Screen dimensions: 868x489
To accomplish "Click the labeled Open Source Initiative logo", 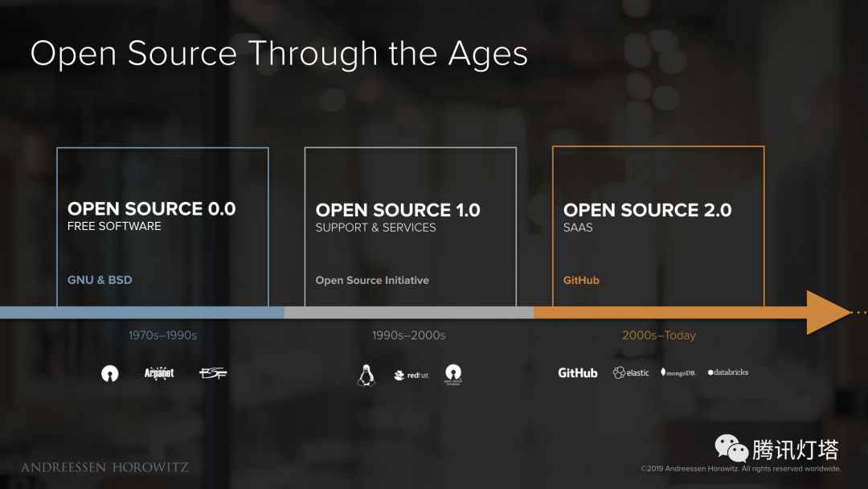I will click(x=453, y=374).
